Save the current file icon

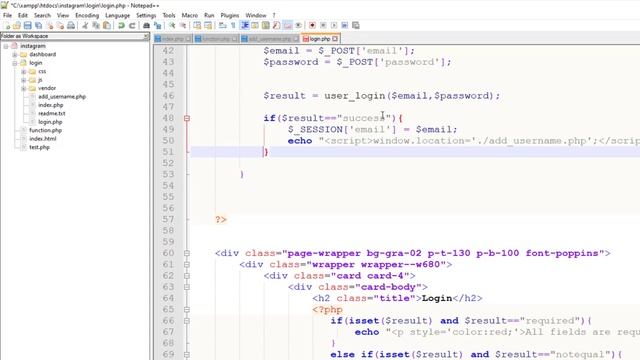(x=28, y=25)
